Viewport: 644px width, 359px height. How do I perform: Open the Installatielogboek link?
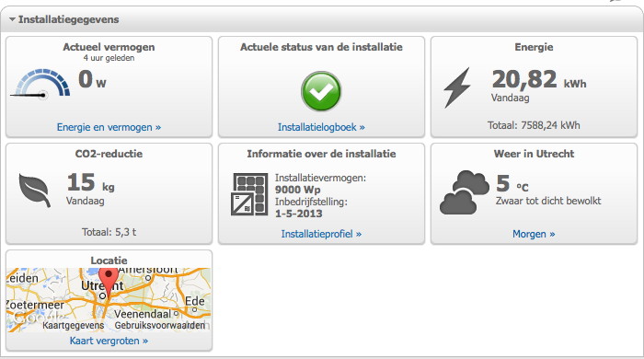(x=321, y=127)
